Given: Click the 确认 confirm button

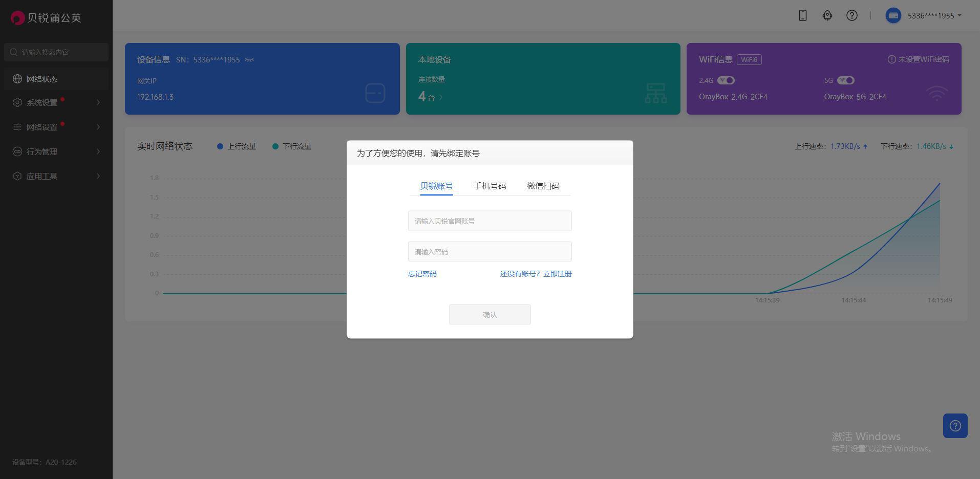Looking at the screenshot, I should pos(489,314).
